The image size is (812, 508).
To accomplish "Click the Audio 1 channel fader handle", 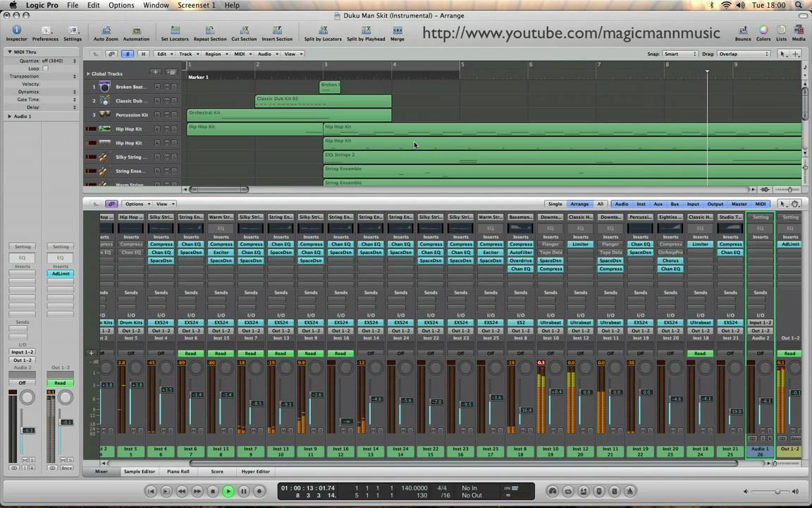I will point(766,401).
